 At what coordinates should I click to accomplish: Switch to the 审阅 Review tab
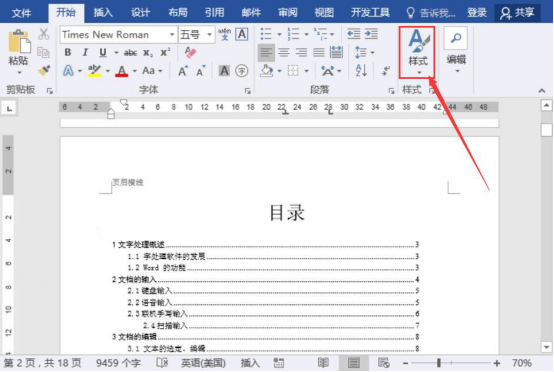pyautogui.click(x=288, y=13)
